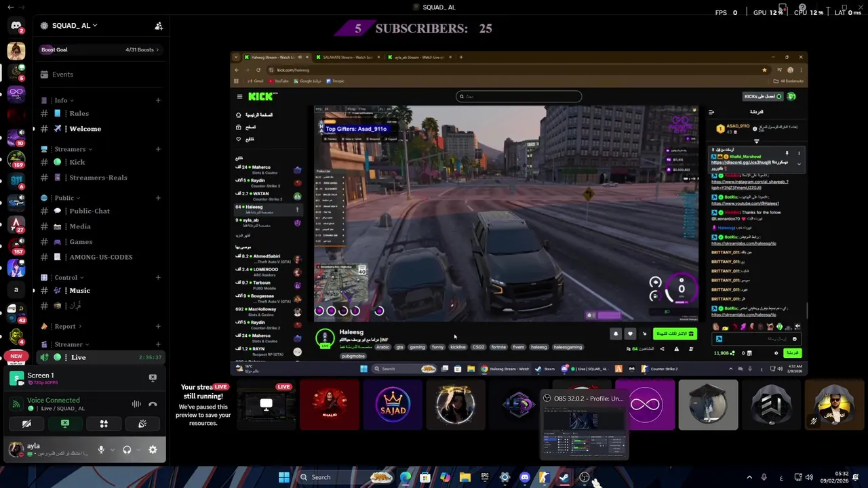Open Epic Games Launcher from taskbar
This screenshot has width=868, height=488.
tap(485, 477)
